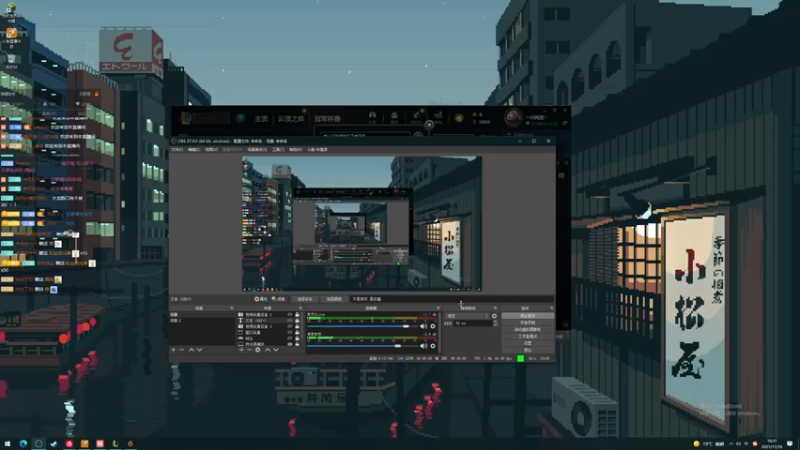Switch to 云顶之弈 tab in League client
The image size is (800, 450).
click(291, 118)
